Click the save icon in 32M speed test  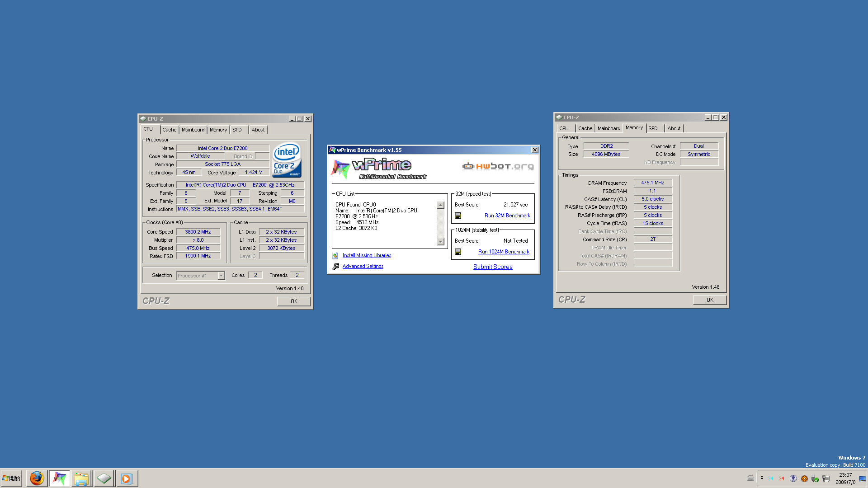point(458,216)
